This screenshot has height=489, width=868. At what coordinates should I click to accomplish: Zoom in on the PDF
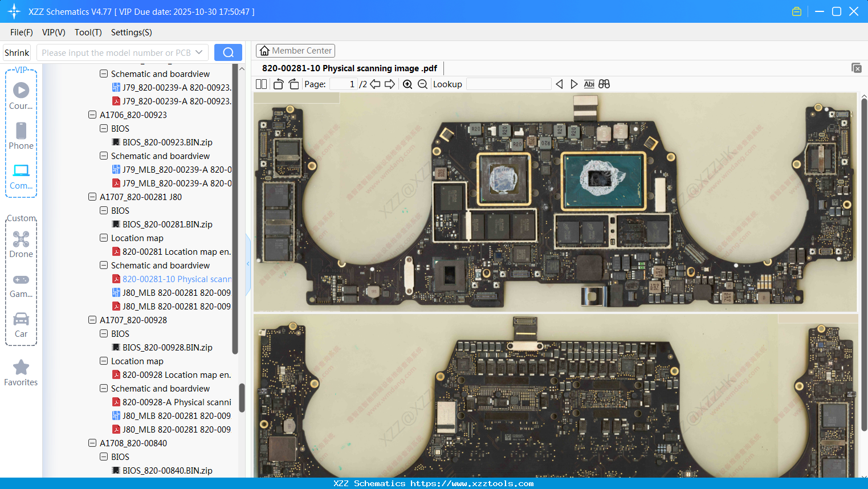pos(407,84)
